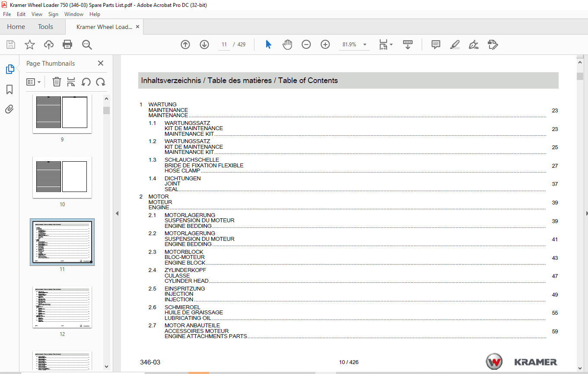Viewport: 588px width, 374px height.
Task: Click the insert pages scissors icon
Action: click(x=71, y=82)
